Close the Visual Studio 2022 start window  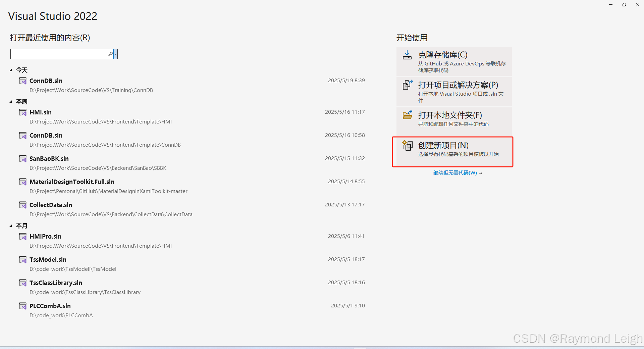(x=637, y=5)
